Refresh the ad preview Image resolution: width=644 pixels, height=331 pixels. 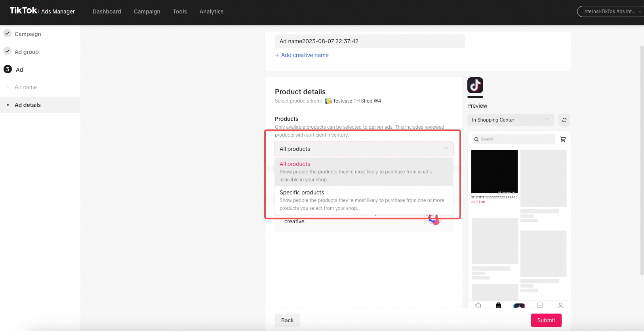(564, 120)
